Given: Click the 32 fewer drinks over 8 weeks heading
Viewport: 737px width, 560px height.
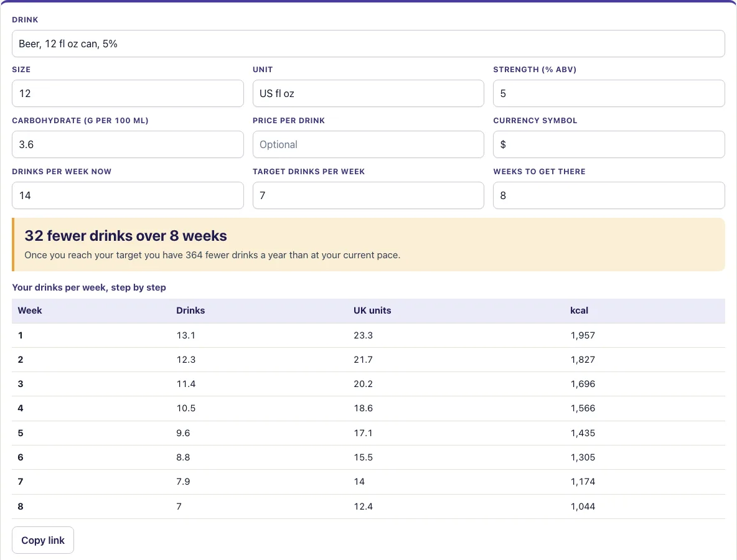Looking at the screenshot, I should [126, 235].
